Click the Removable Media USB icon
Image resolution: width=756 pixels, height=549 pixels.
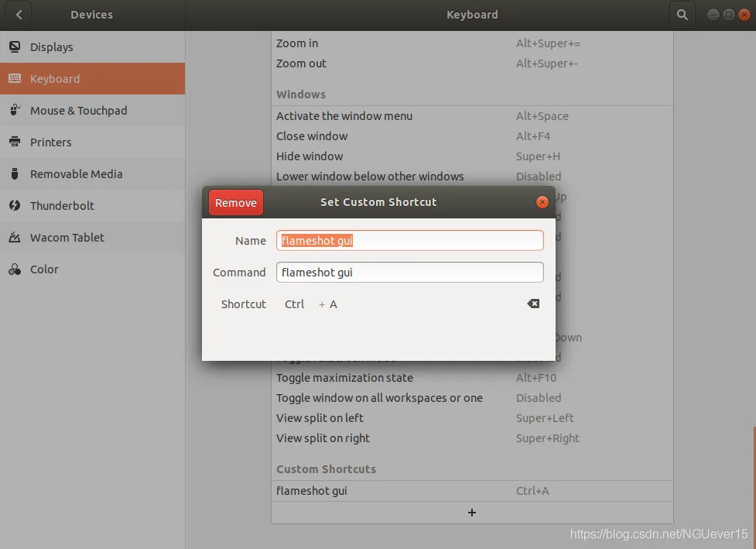(15, 173)
